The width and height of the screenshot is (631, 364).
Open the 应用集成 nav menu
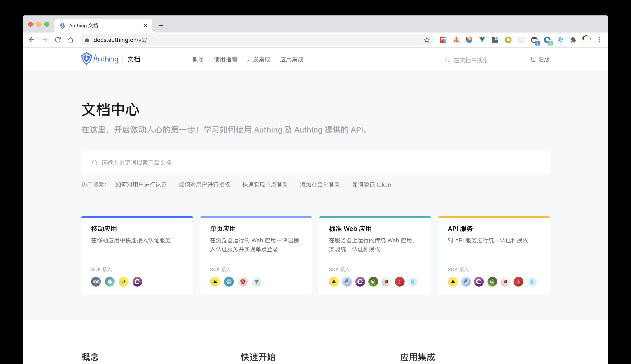click(292, 59)
